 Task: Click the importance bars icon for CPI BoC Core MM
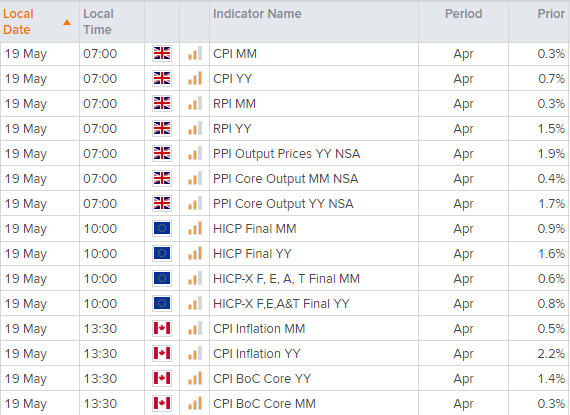click(x=195, y=403)
